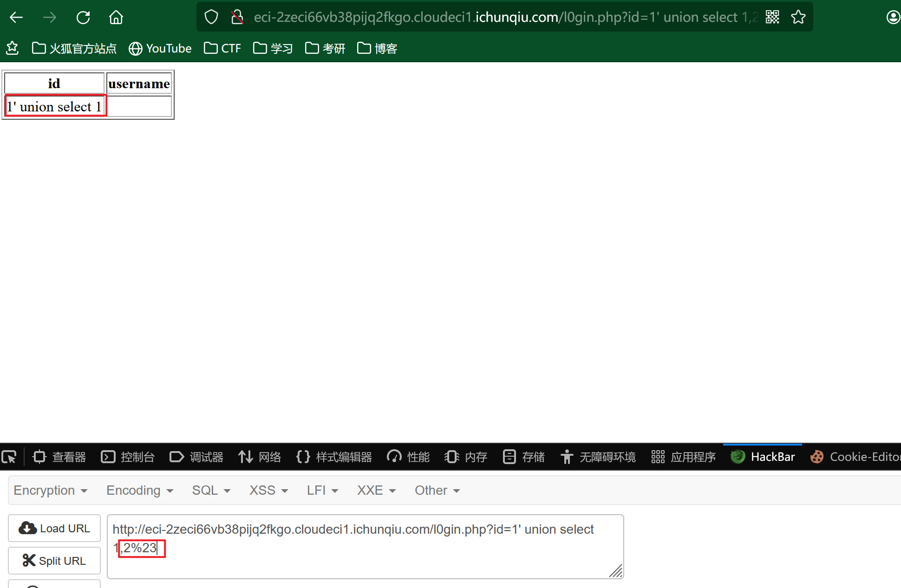Open the browser home page

pos(116,17)
